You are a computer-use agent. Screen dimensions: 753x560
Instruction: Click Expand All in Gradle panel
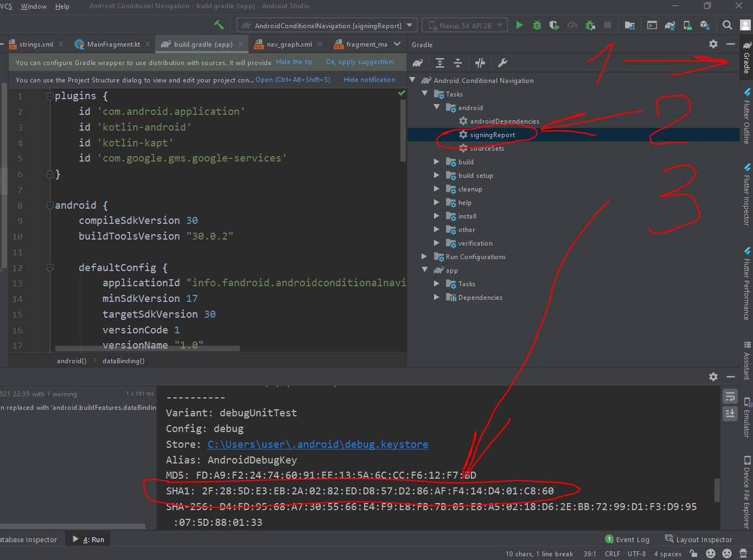[440, 63]
